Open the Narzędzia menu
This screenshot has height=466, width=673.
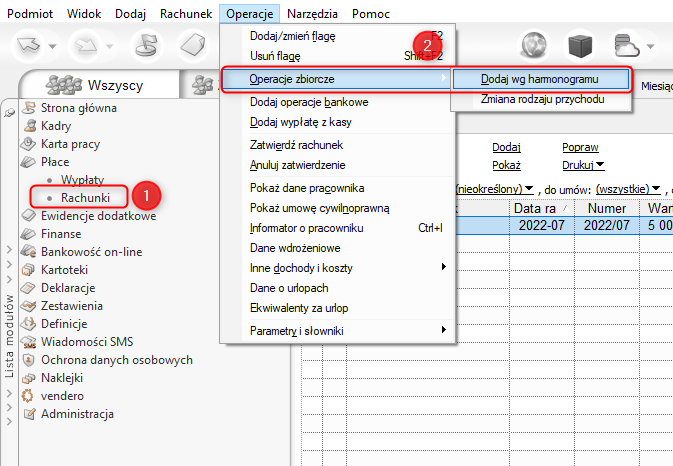[312, 14]
